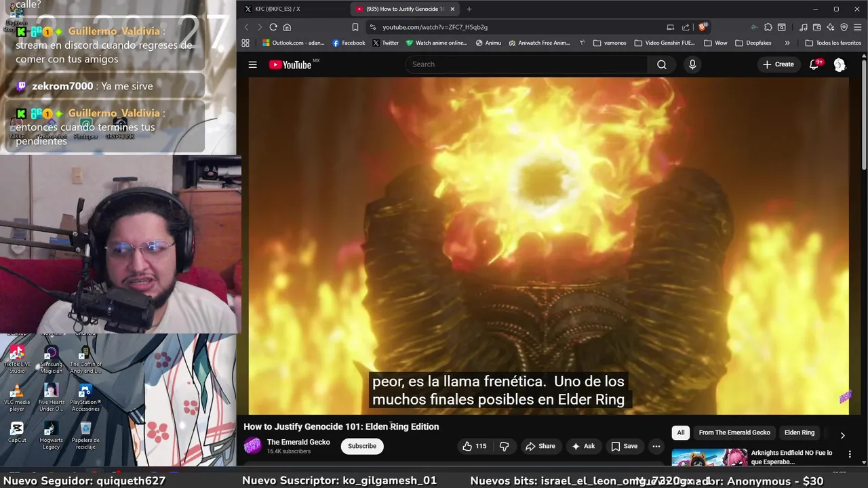Like the video with thumbs up
868x488 pixels.
[475, 446]
